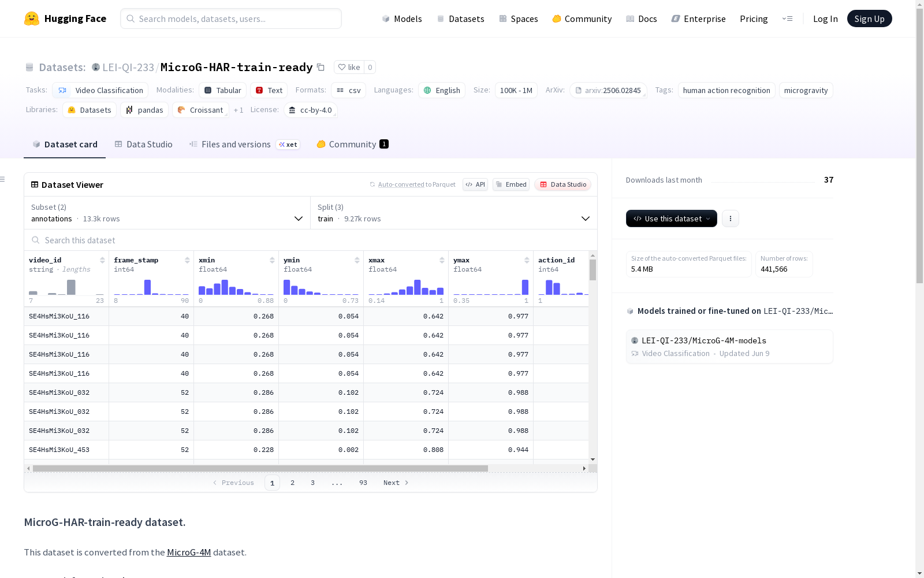Select the pandas library tag
Image resolution: width=924 pixels, height=578 pixels.
(144, 110)
